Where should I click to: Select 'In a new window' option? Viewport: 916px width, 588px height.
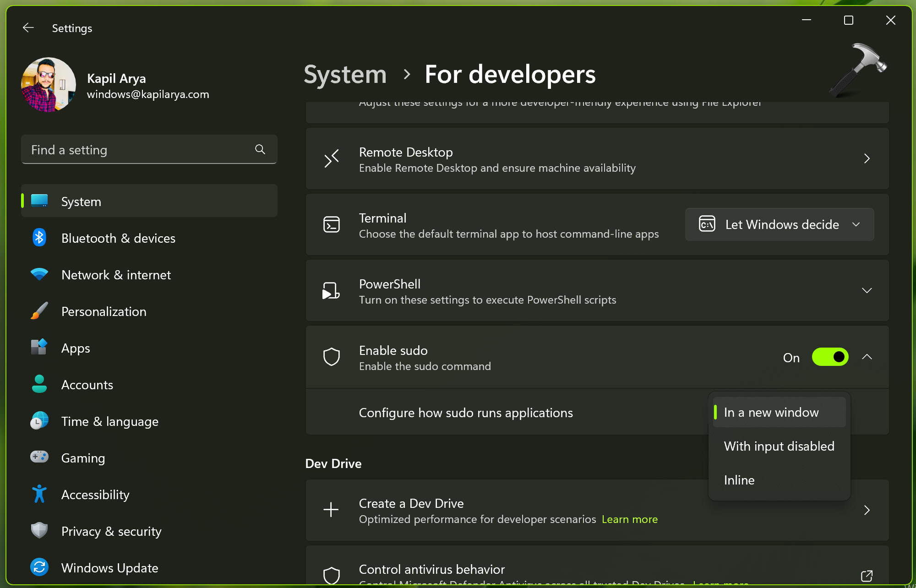point(771,412)
